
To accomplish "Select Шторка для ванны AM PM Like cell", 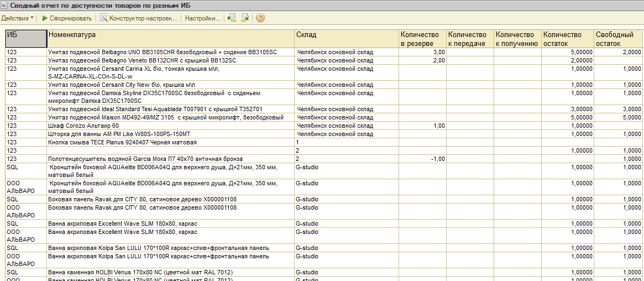I will click(x=171, y=134).
